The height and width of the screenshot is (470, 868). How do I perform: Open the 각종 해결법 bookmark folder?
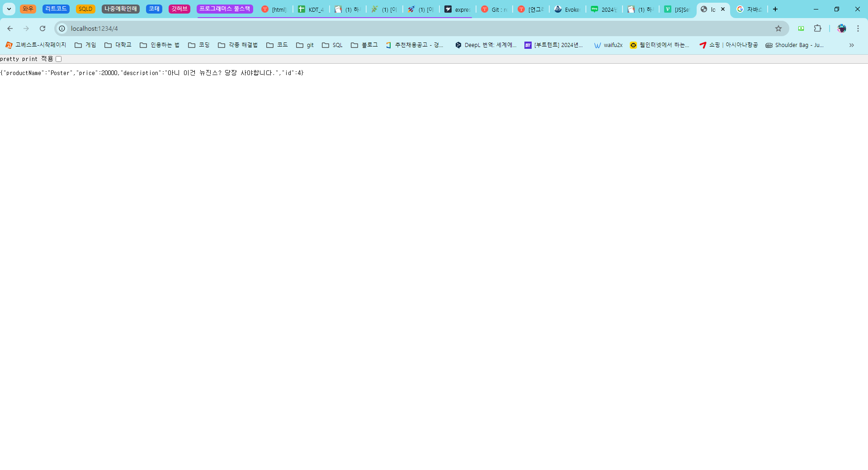click(x=238, y=45)
